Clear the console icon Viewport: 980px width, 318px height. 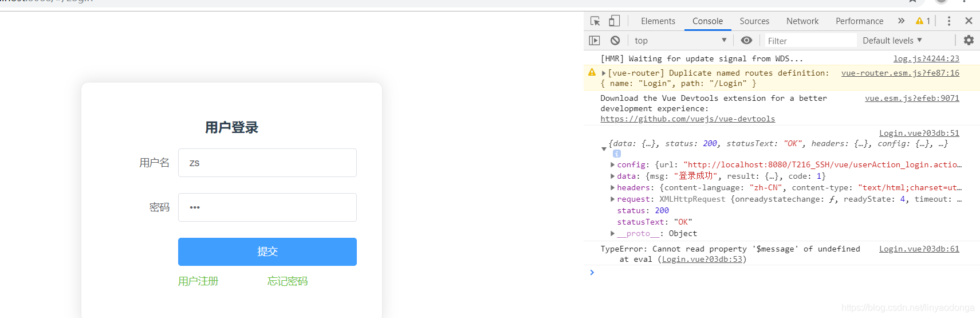click(615, 41)
